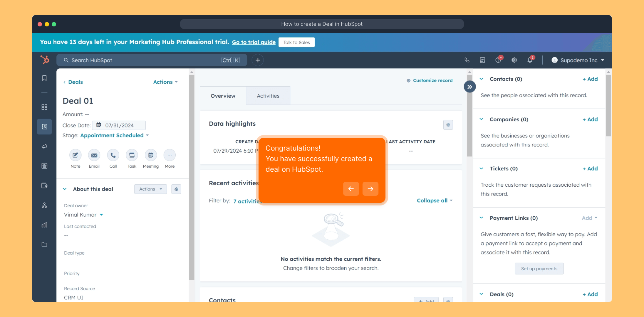Collapse the right sidebar with double-arrow button

tap(469, 87)
